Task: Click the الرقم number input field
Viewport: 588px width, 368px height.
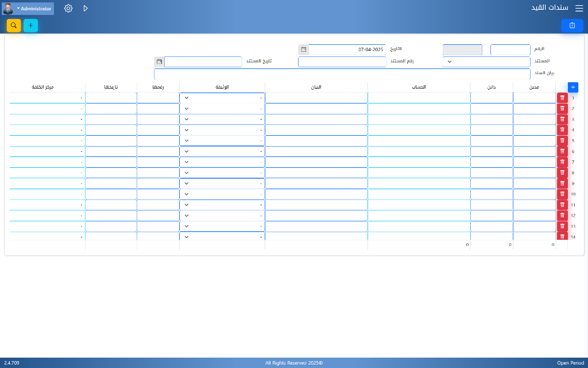Action: [510, 50]
